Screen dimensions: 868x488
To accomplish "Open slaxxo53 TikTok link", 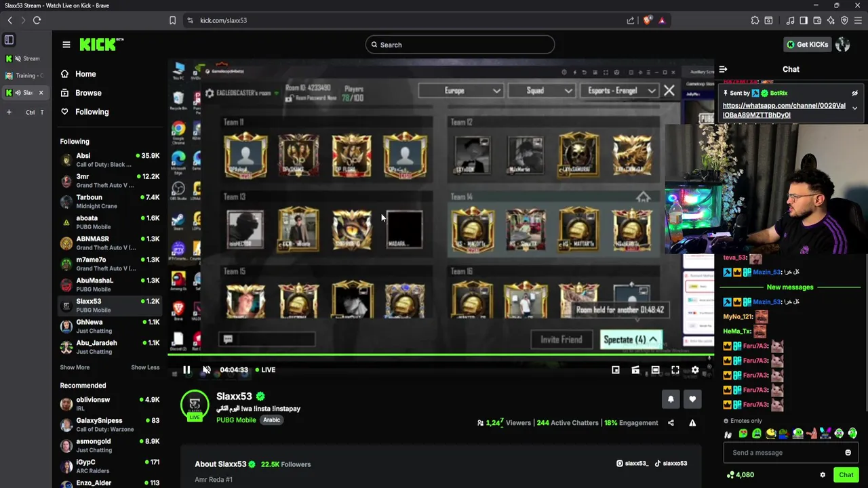I will click(671, 464).
